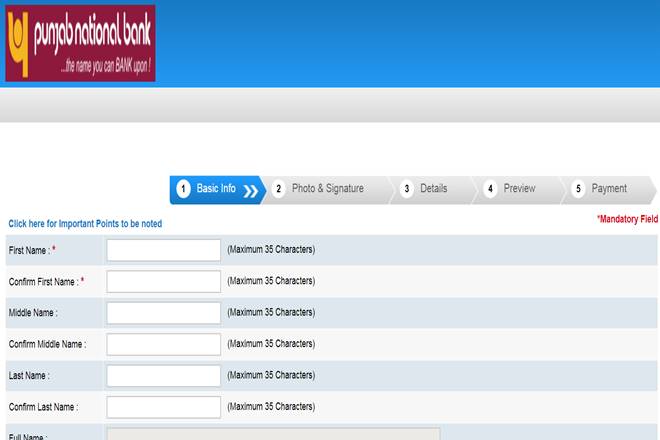
Task: Click the white double chevrons after Basic Info
Action: coord(250,190)
